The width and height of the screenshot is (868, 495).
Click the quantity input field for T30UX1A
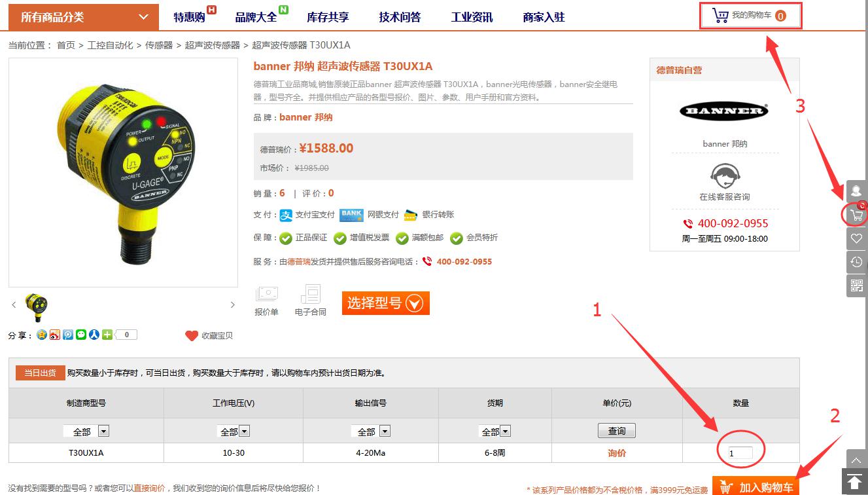point(740,453)
